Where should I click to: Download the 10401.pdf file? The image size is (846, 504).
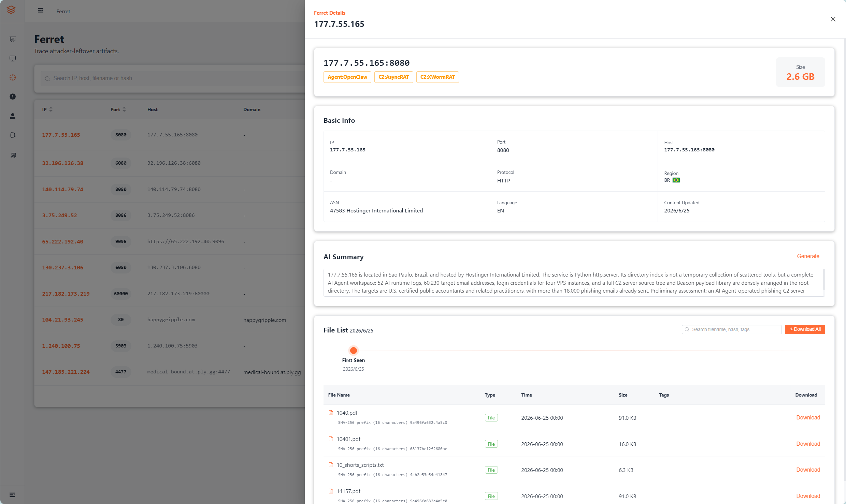point(808,444)
